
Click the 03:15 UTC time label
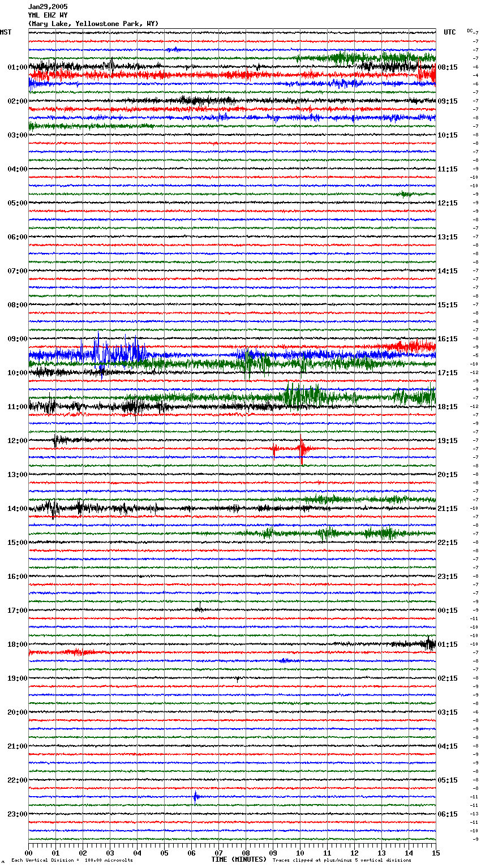448,712
